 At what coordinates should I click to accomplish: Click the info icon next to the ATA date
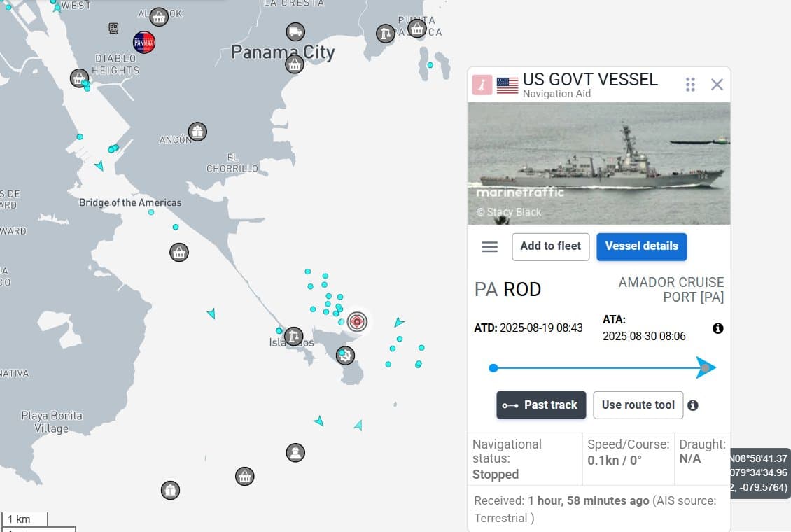coord(717,328)
